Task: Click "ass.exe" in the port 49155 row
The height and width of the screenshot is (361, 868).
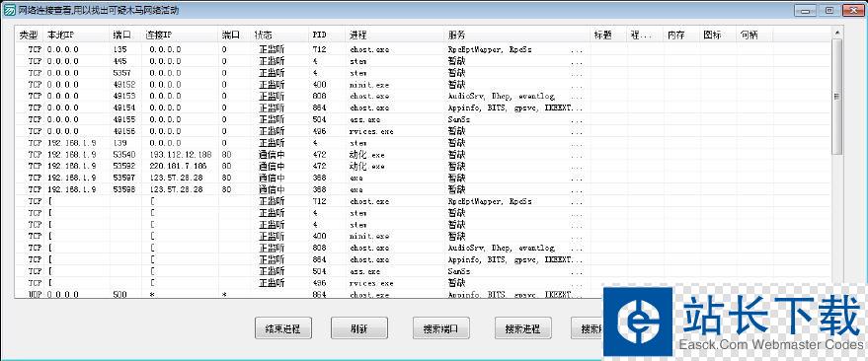Action: [364, 119]
